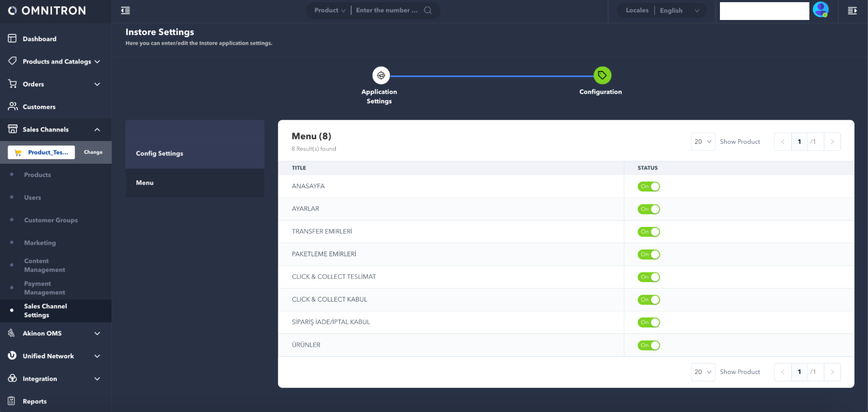Click the Application Settings step icon
The image size is (868, 412).
[x=381, y=76]
